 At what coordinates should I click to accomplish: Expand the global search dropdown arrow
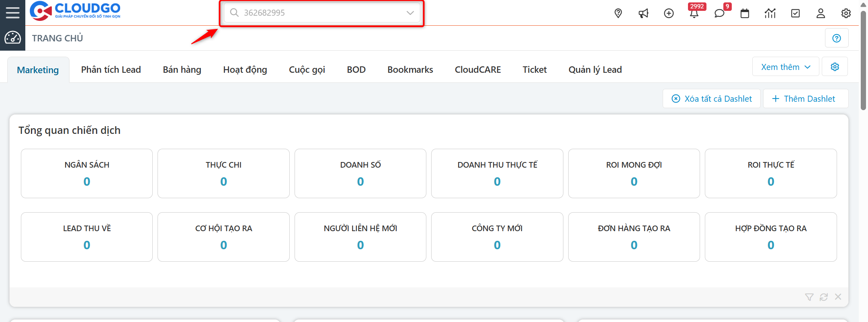[x=410, y=13]
